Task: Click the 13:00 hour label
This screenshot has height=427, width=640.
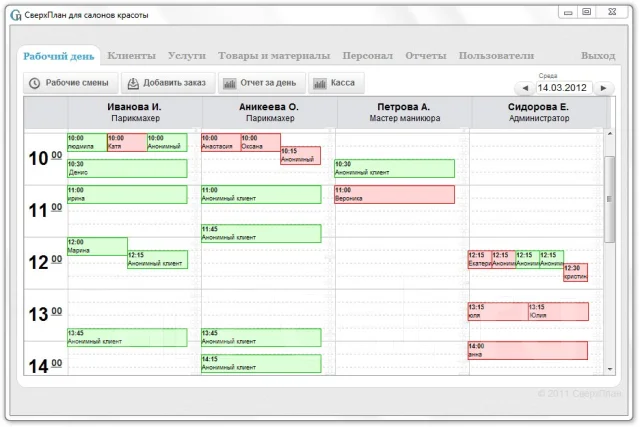Action: (x=45, y=314)
